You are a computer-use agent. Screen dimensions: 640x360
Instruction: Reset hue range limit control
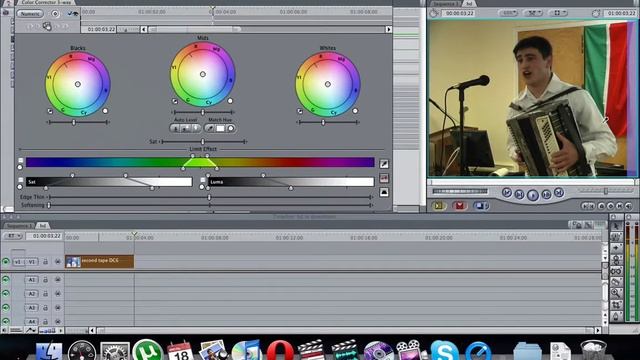pos(20,167)
